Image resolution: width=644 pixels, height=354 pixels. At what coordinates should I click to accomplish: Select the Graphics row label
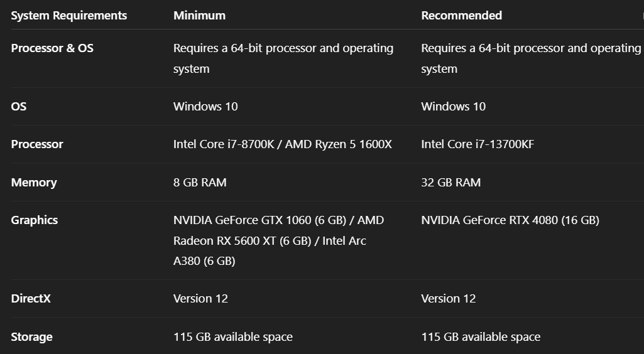click(x=35, y=220)
